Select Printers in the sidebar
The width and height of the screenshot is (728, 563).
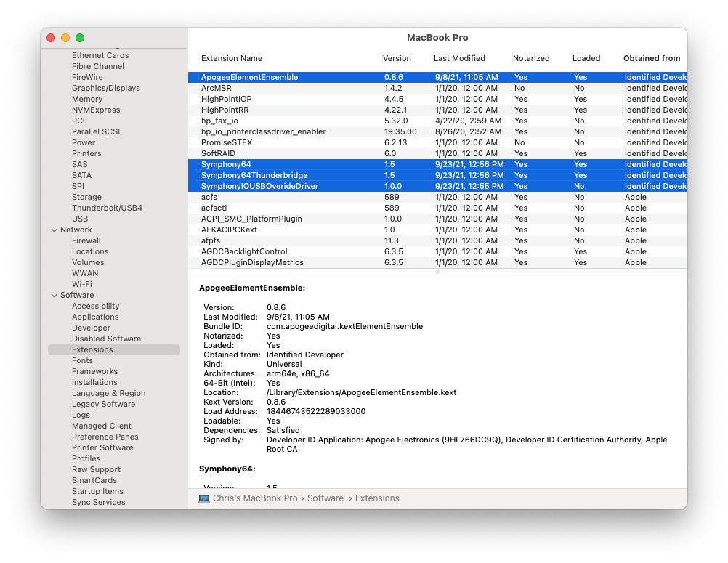point(86,153)
